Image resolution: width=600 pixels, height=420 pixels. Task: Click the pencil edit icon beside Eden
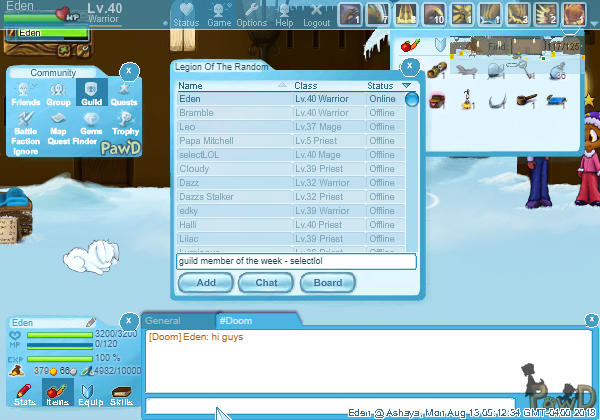[91, 322]
